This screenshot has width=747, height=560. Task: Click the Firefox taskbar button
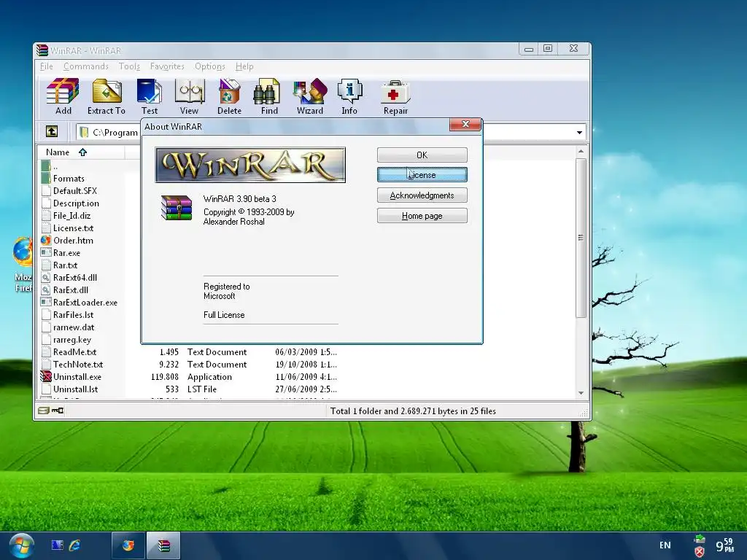coord(128,545)
